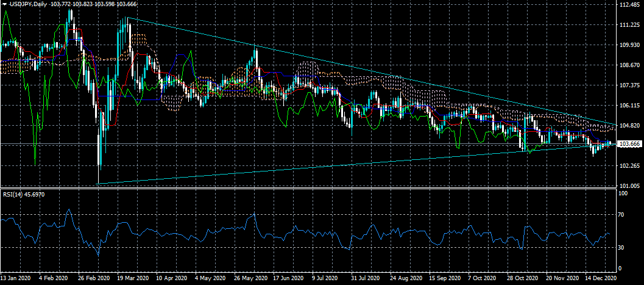Select the 19 Mar 2020 date label
644x285 pixels.
(133, 276)
